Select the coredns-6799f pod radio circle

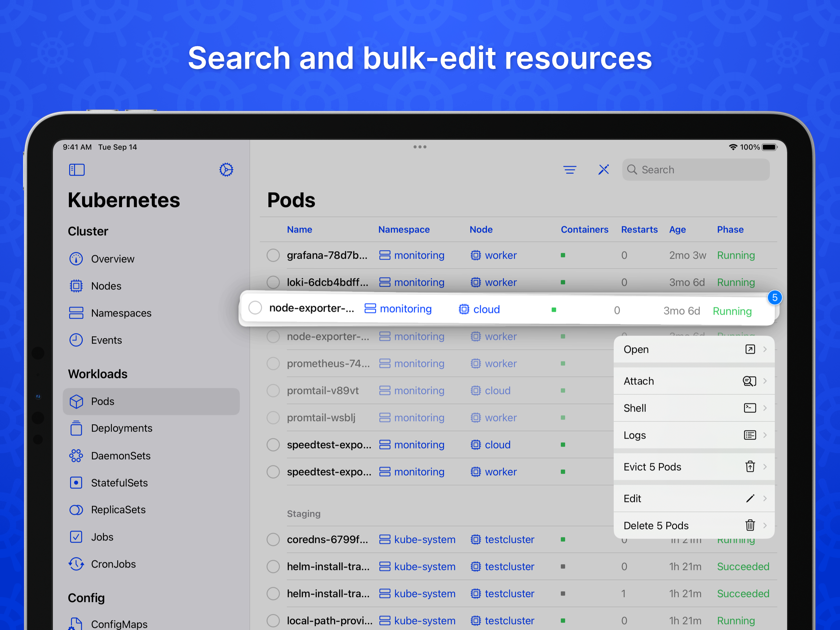tap(273, 540)
